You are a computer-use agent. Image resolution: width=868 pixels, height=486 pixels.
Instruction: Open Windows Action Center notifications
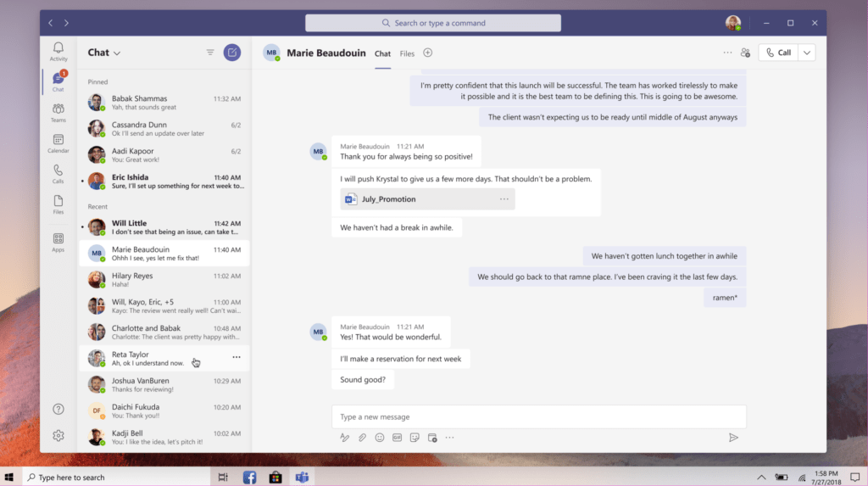coord(855,478)
